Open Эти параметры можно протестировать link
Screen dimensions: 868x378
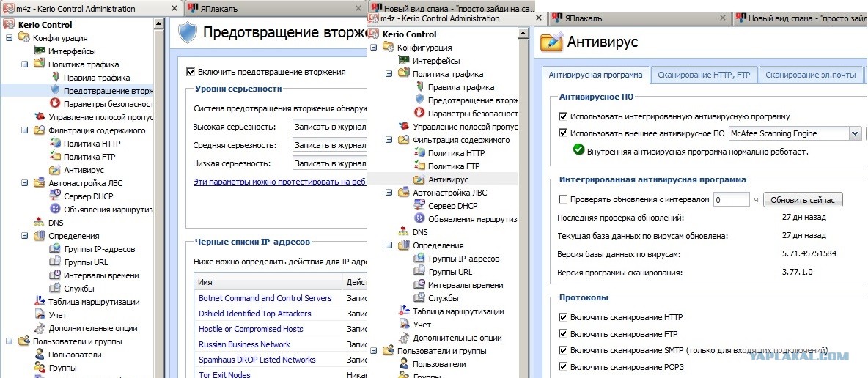pyautogui.click(x=279, y=182)
